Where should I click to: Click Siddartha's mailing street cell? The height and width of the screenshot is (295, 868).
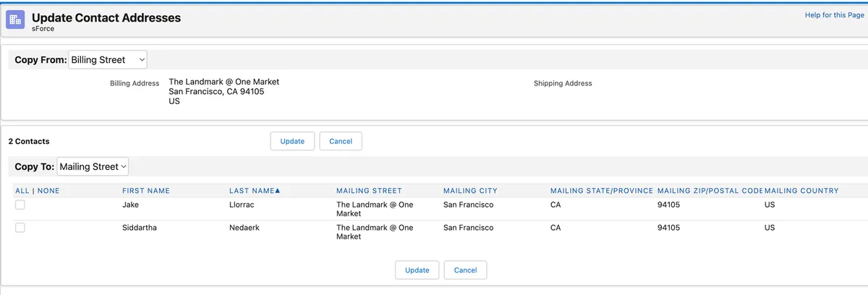coord(375,232)
